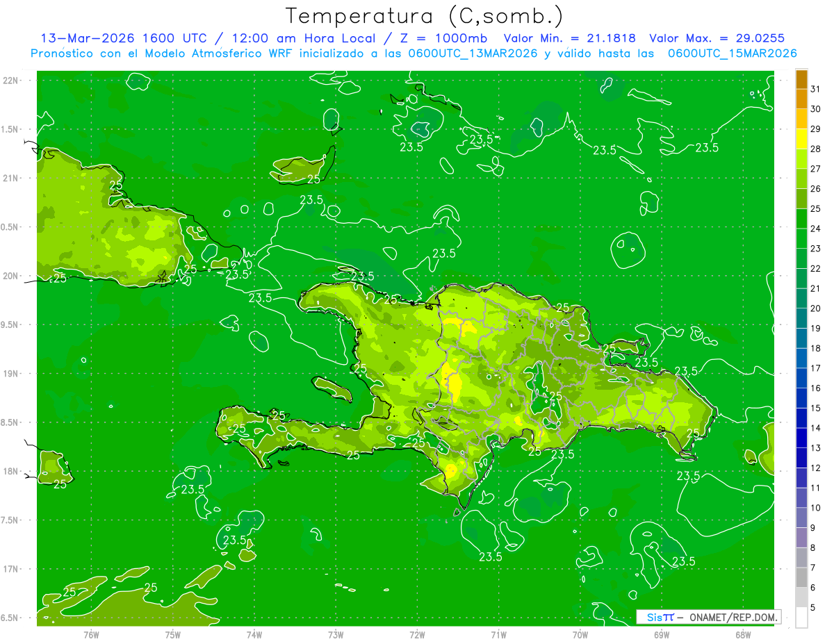Select 'Valor Max. = 29.0255' text
The width and height of the screenshot is (834, 644).
(717, 38)
